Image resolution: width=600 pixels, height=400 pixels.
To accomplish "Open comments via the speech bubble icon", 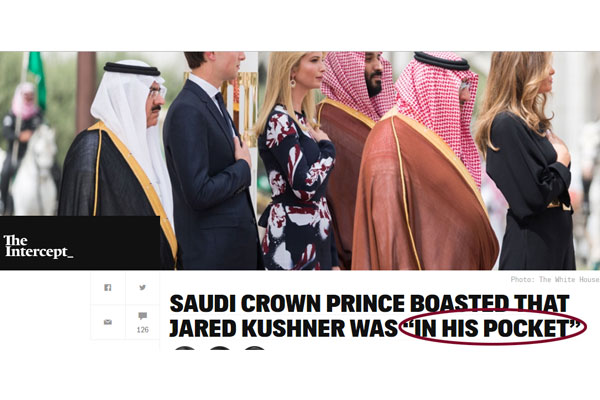I will coord(142,316).
